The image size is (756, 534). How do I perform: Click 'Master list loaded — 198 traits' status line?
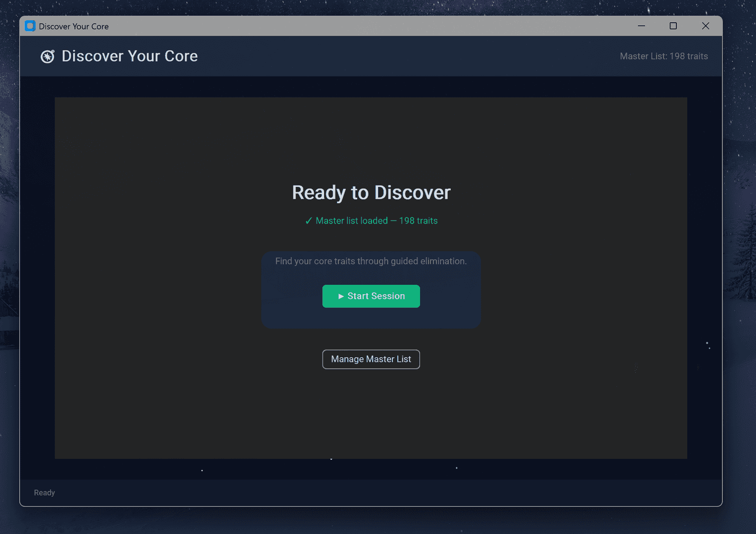coord(371,221)
